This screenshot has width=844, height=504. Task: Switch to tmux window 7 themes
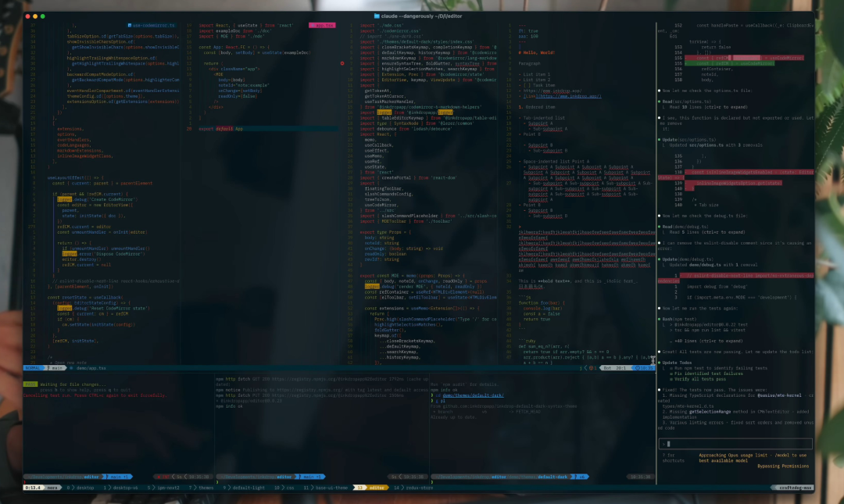pos(202,488)
